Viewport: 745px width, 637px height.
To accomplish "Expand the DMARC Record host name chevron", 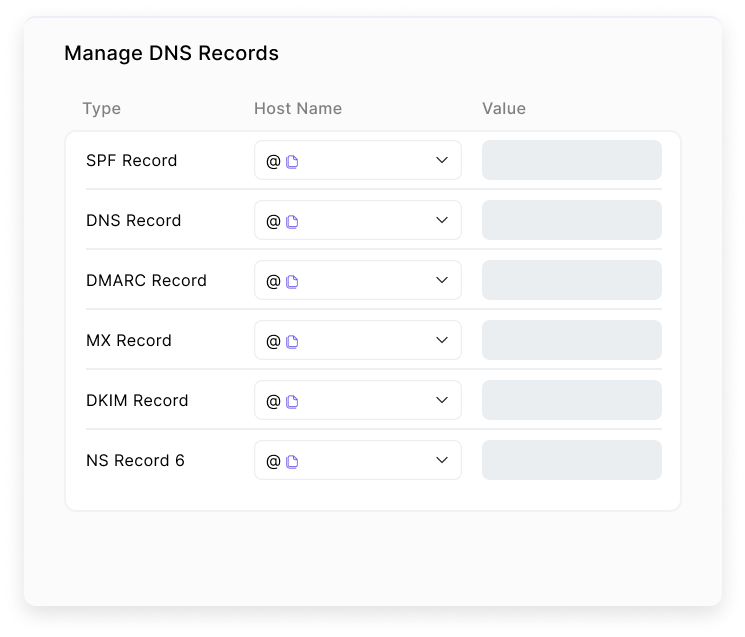I will tap(442, 280).
